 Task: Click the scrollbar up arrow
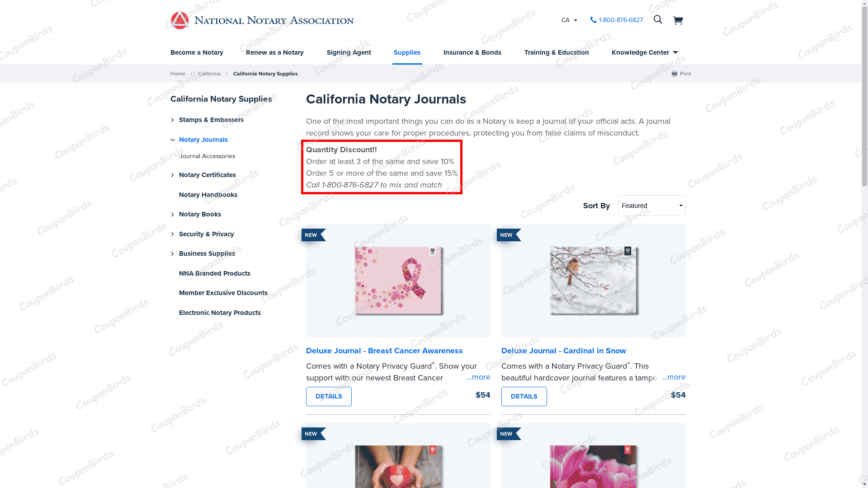coord(864,4)
